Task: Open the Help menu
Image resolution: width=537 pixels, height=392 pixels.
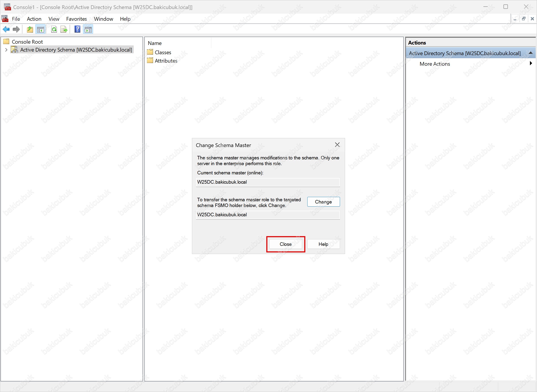Action: click(125, 19)
